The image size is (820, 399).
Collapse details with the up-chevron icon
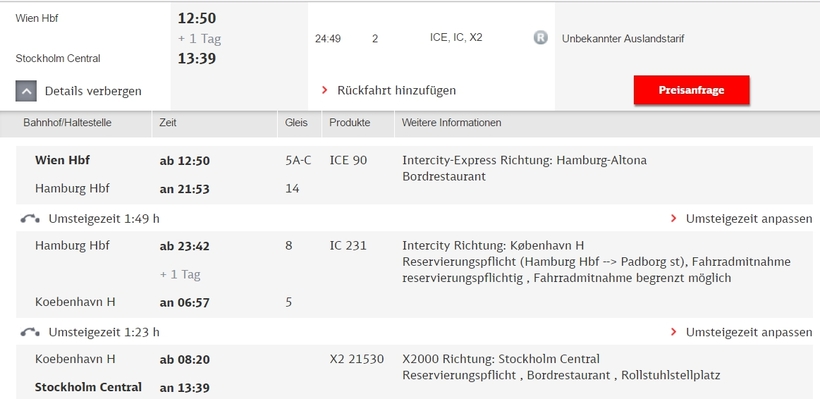26,91
